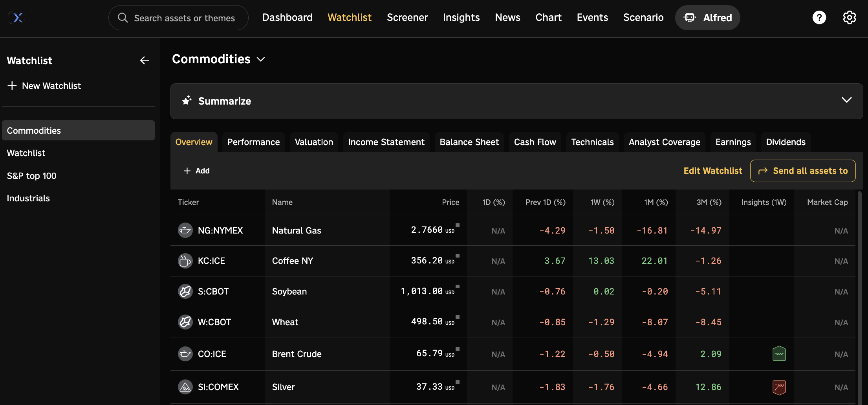
Task: Select the Analyst Coverage tab
Action: (x=665, y=142)
